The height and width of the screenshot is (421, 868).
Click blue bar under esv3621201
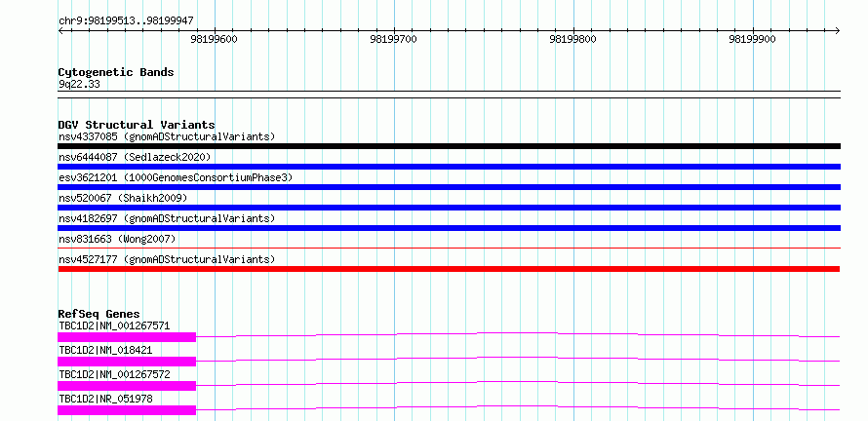449,187
